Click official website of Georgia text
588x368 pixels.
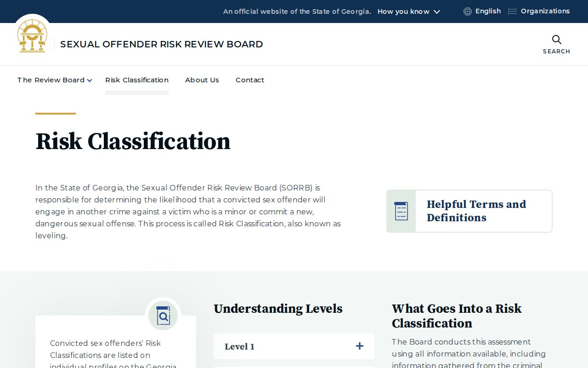[297, 11]
